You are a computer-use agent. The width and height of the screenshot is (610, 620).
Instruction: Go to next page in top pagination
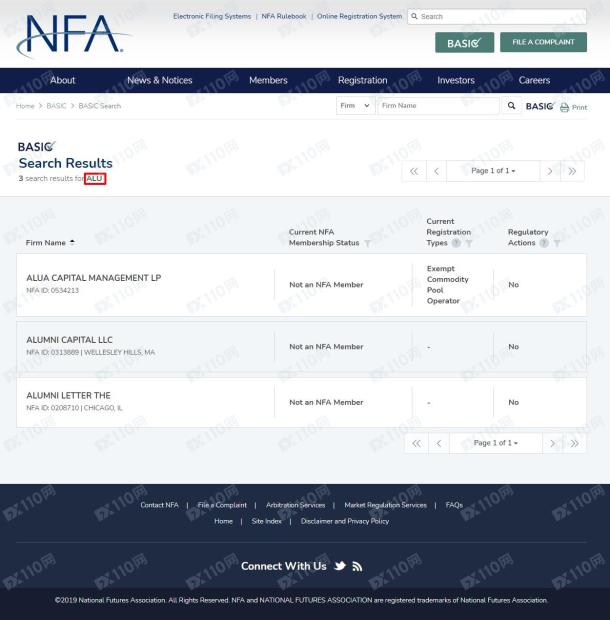(550, 171)
